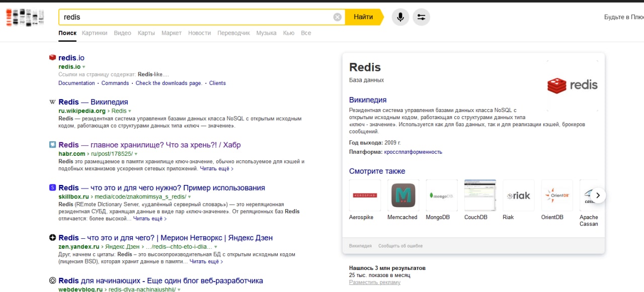The image size is (644, 292).
Task: Click the red redis.io favicon
Action: click(x=52, y=58)
